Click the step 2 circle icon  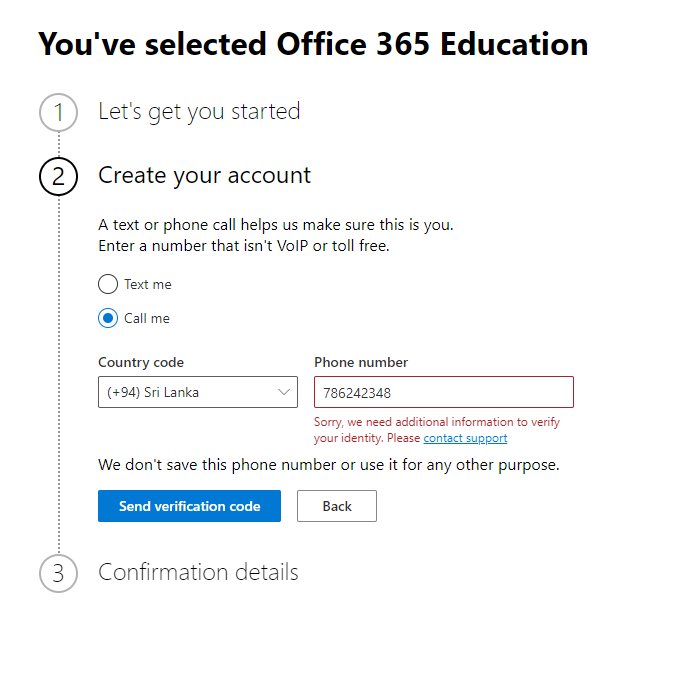tap(58, 176)
